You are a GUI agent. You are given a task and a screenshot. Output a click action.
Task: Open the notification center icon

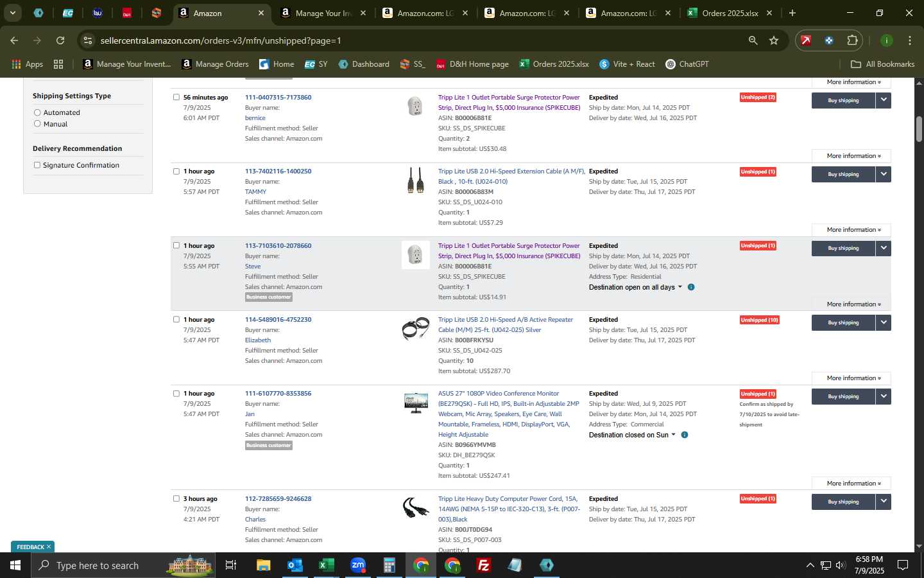[x=903, y=565]
